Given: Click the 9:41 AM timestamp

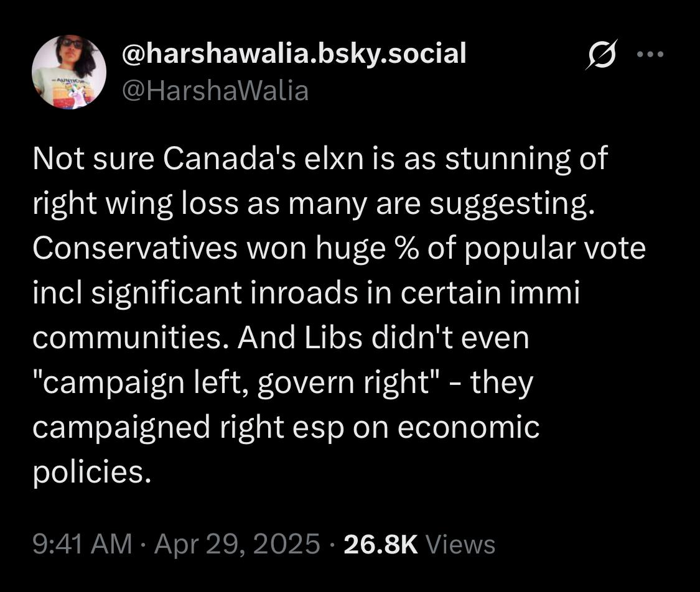Looking at the screenshot, I should 82,544.
